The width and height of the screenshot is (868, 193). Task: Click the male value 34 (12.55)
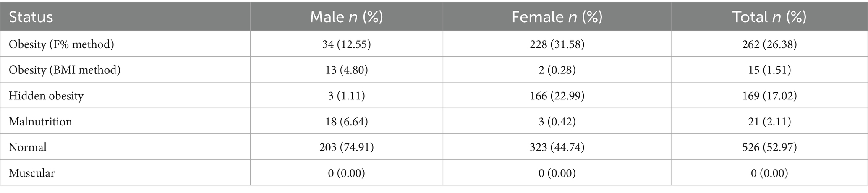click(346, 44)
